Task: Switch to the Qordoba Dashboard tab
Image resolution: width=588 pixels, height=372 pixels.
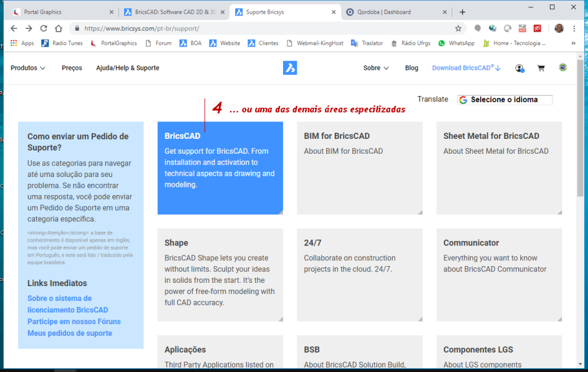Action: tap(396, 12)
